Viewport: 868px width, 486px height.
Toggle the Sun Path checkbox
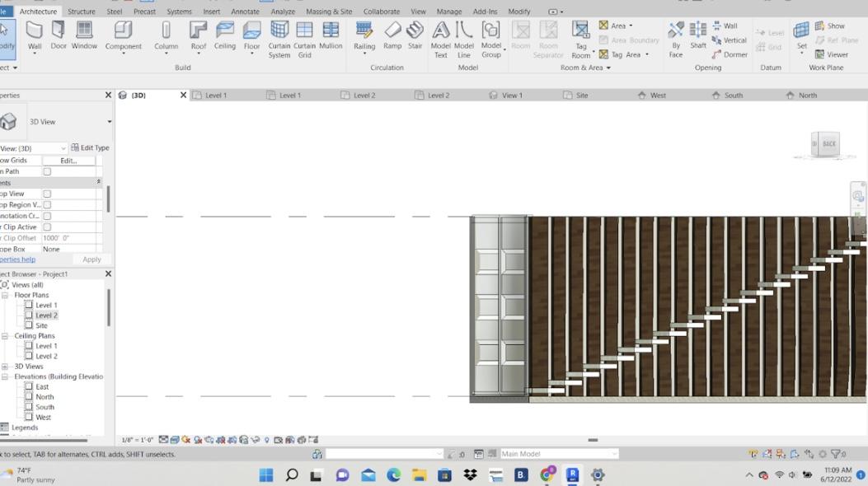pyautogui.click(x=47, y=171)
